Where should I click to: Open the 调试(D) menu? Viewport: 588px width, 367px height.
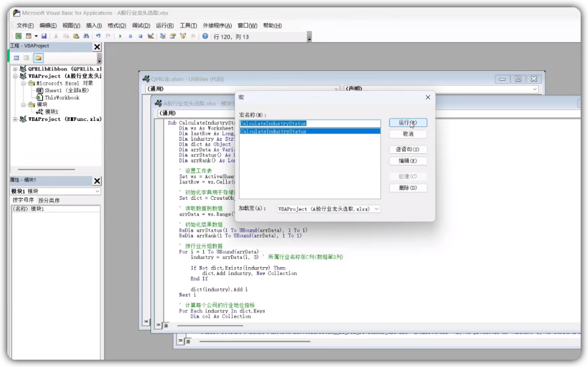click(x=141, y=26)
